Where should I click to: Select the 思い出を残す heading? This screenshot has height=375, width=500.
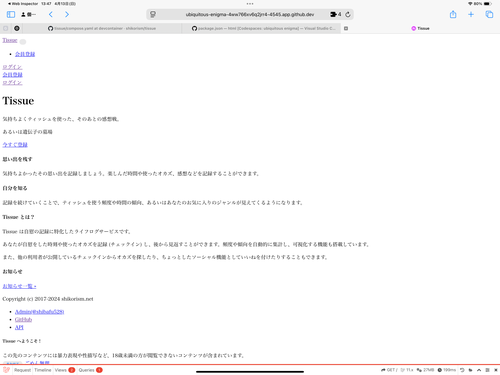17,159
